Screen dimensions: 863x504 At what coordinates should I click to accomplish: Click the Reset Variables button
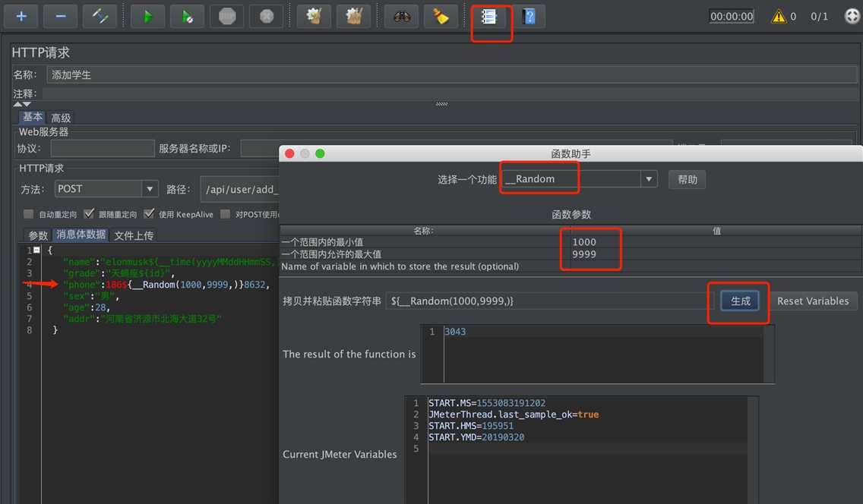click(812, 301)
